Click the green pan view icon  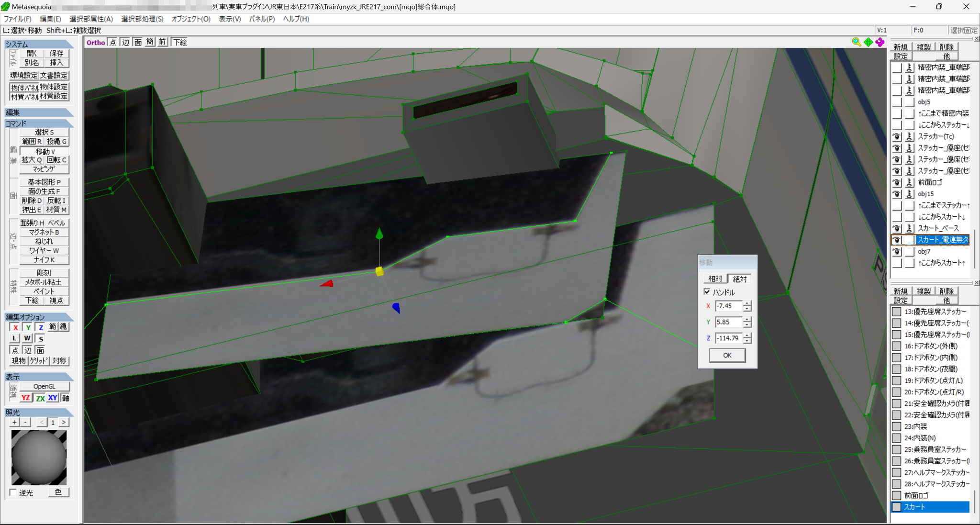(868, 42)
